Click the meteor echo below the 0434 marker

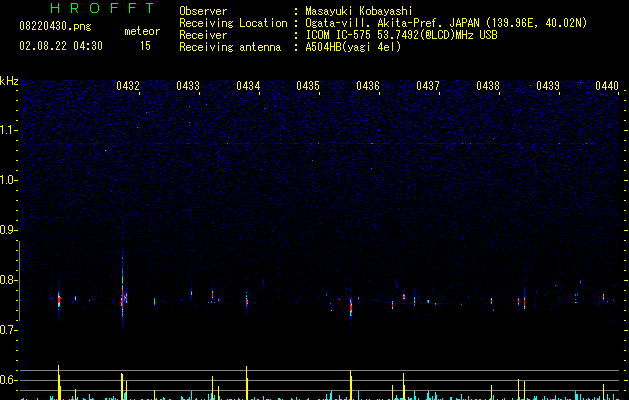point(247,301)
